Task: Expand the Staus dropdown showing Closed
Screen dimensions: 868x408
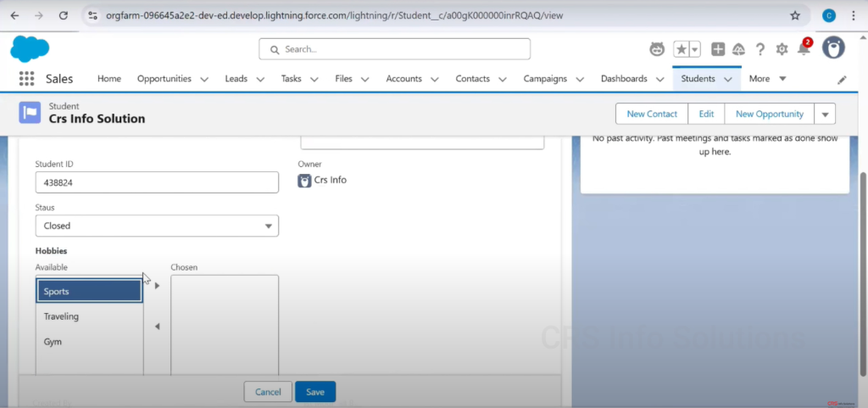Action: [157, 226]
